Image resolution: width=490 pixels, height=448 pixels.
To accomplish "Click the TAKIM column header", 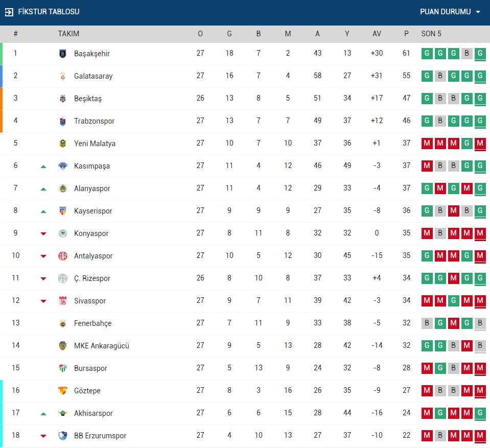I will tap(68, 34).
